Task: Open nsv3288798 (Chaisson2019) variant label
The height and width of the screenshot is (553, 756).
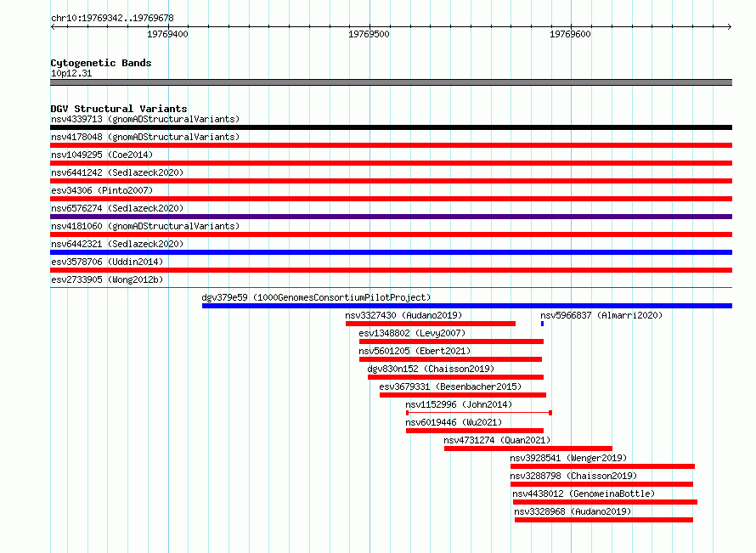Action: tap(573, 476)
